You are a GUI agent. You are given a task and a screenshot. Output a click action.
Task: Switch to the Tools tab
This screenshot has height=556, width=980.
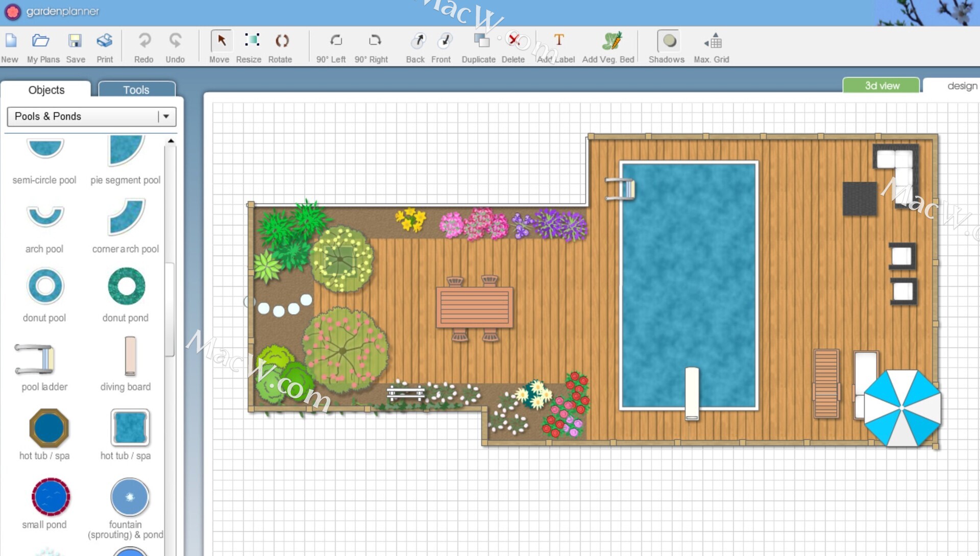[136, 89]
